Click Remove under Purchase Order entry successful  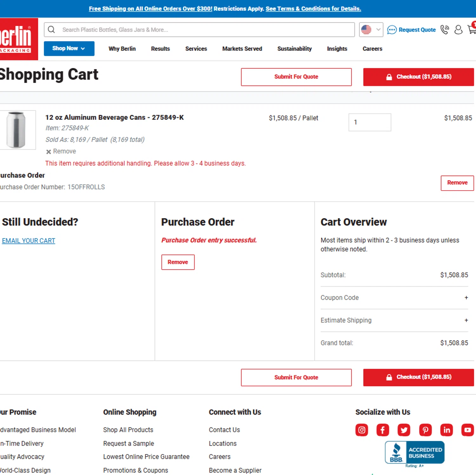178,262
